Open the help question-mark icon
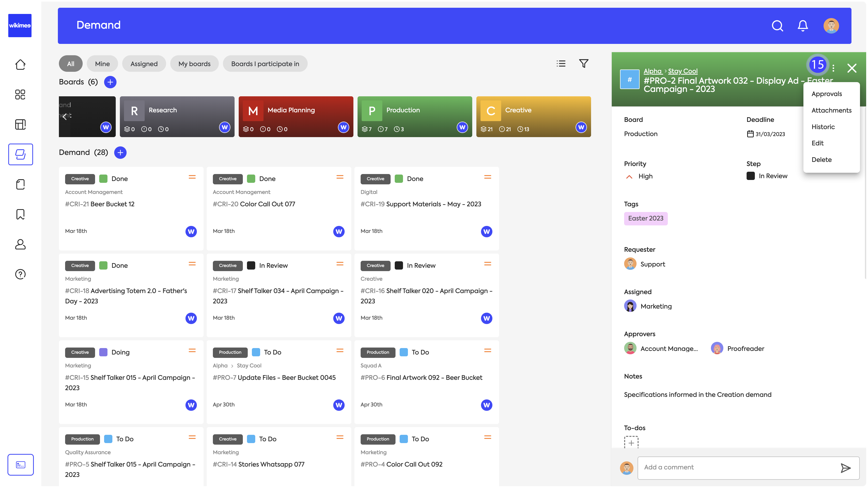Viewport: 868px width, 488px height. 20,274
